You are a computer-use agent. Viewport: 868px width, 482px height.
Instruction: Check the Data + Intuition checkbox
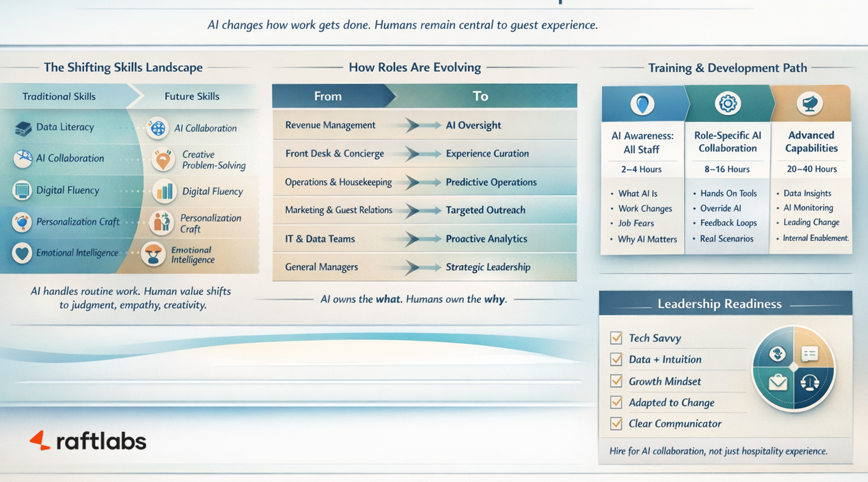tap(616, 359)
